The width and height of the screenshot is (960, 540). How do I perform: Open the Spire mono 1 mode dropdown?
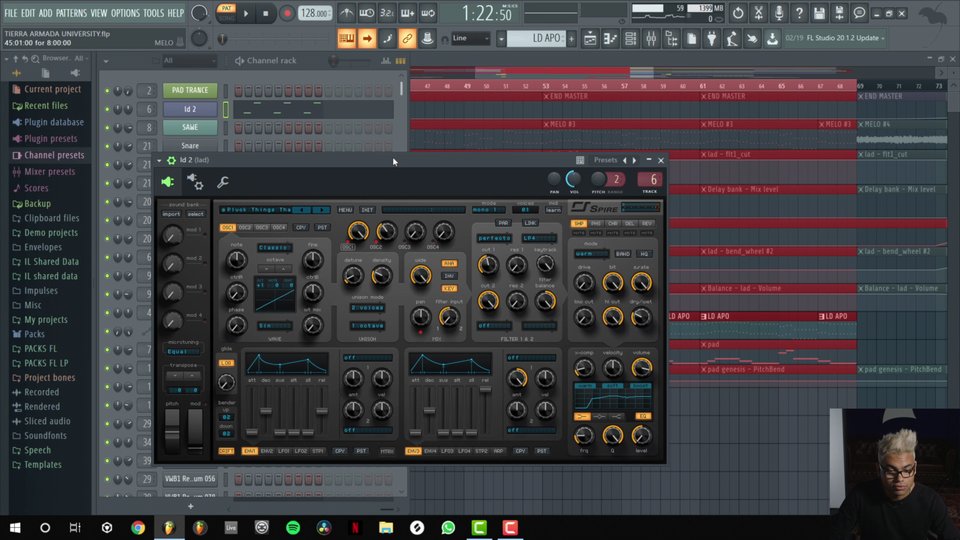(x=489, y=210)
